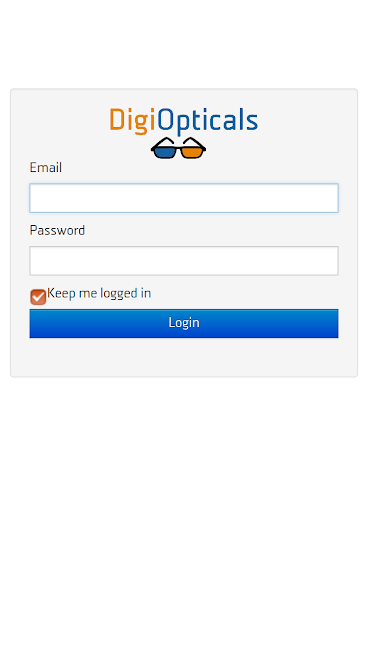Click the black nose bridge of the glasses icon
This screenshot has width=368, height=654.
click(178, 148)
